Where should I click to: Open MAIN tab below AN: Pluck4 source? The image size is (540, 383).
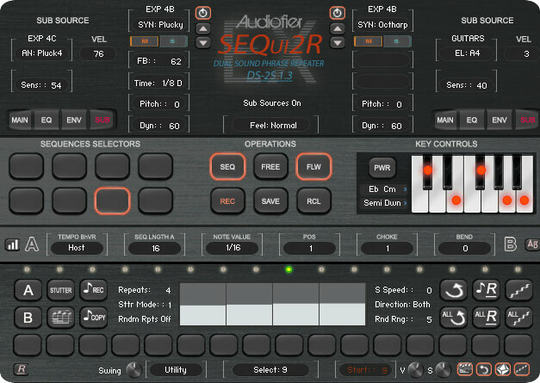tap(20, 120)
